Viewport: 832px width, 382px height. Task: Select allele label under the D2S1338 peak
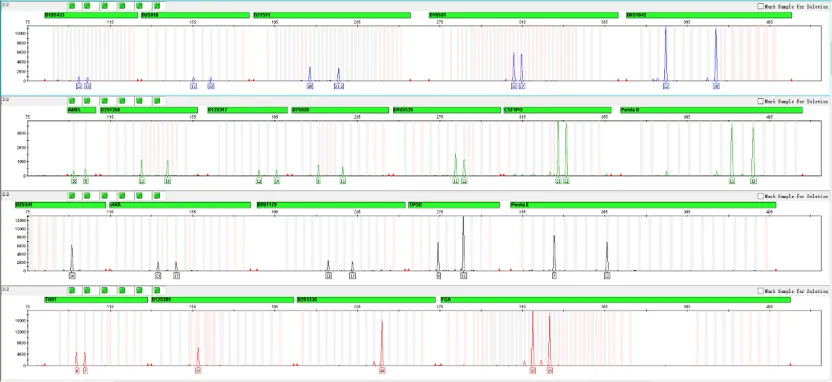[x=382, y=371]
